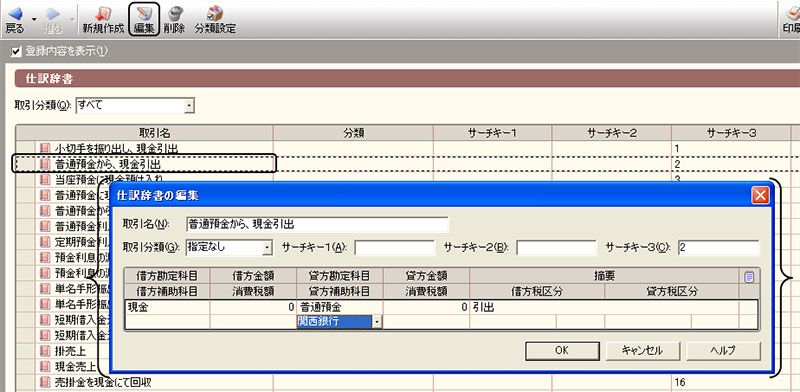800x392 pixels.
Task: Open the 取引分類 すべて dropdown
Action: [189, 106]
